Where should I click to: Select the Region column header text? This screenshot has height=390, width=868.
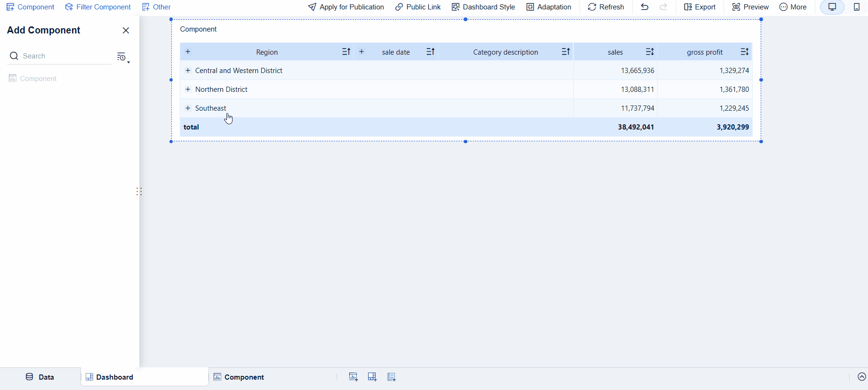pyautogui.click(x=267, y=52)
